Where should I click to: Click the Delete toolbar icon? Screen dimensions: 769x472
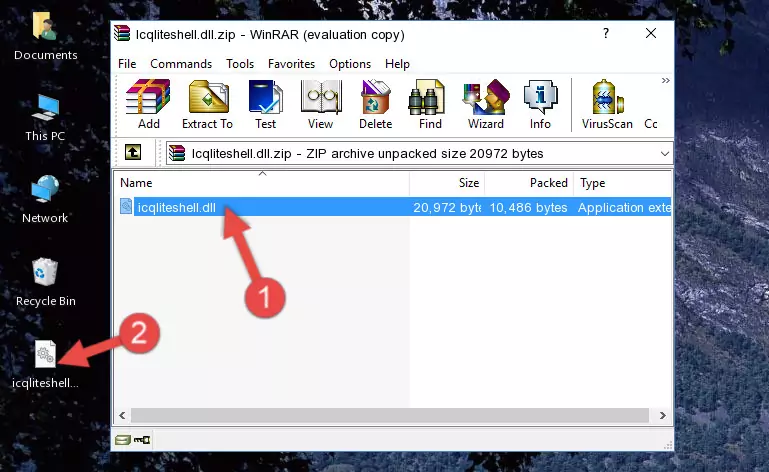point(375,105)
